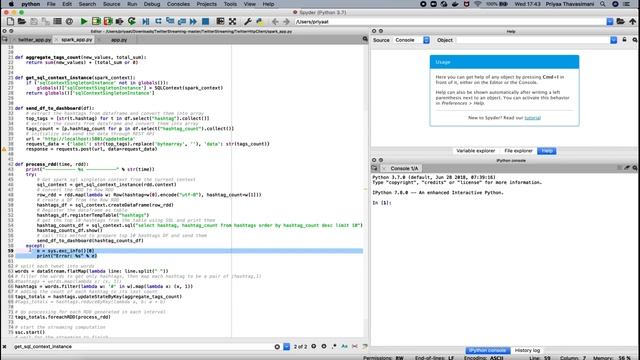Toggle fullscreen mode toolbar icon
The width and height of the screenshot is (640, 360).
click(232, 22)
